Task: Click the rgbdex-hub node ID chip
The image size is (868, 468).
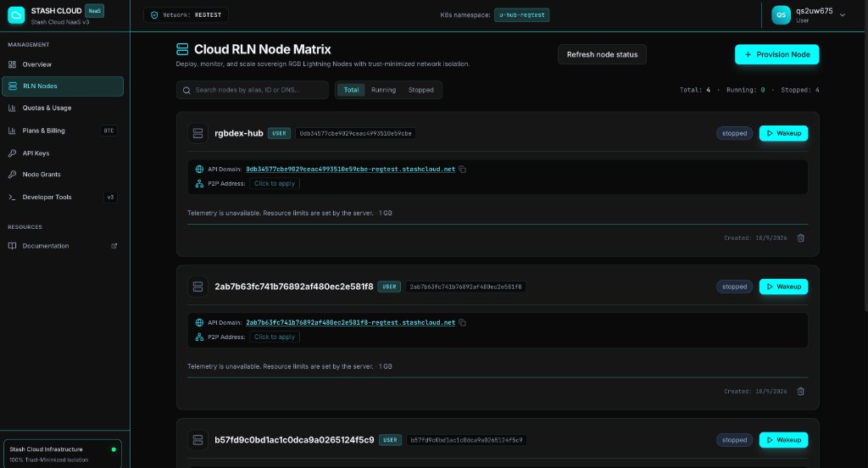Action: (355, 133)
